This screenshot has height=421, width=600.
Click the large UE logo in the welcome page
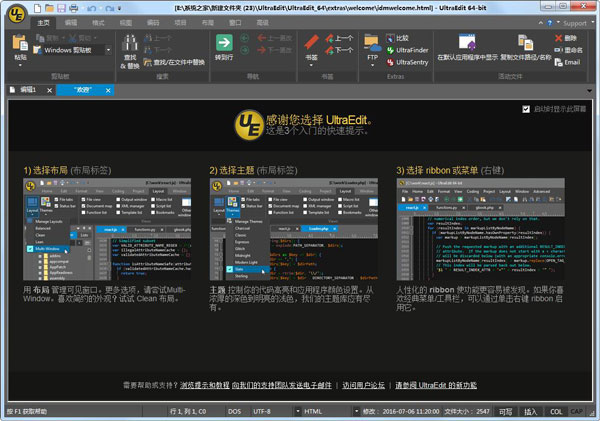[x=249, y=125]
